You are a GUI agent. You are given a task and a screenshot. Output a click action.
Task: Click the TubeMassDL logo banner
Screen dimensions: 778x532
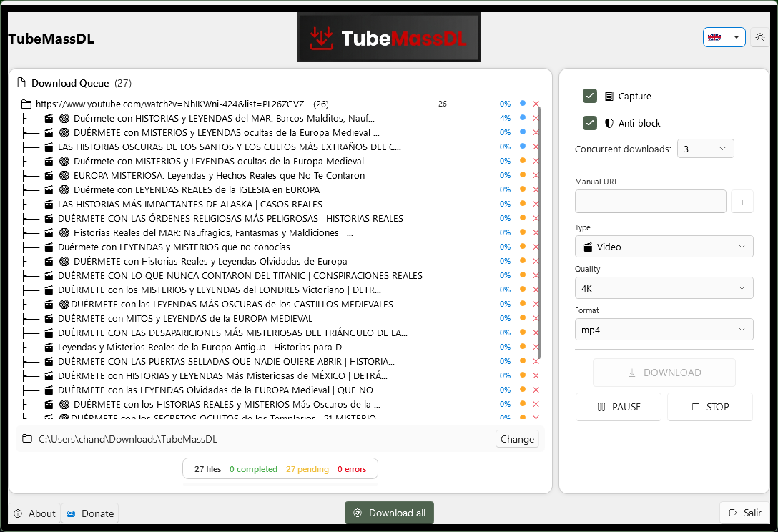(x=389, y=38)
